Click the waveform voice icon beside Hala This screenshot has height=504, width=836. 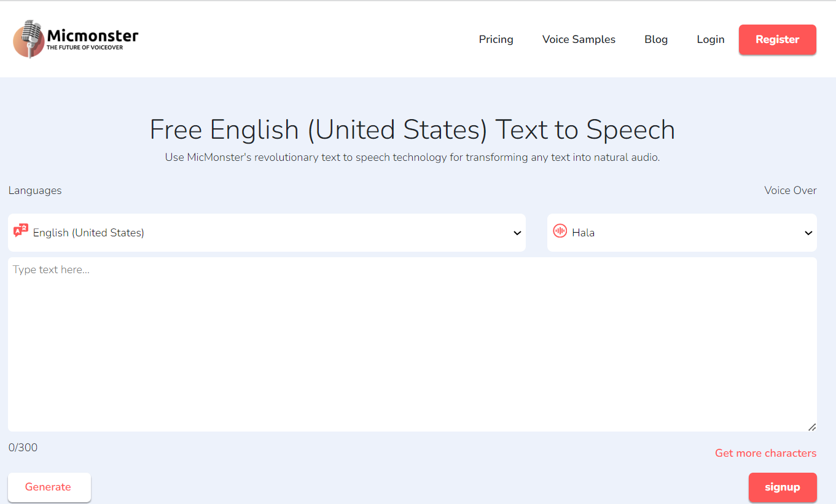tap(560, 231)
